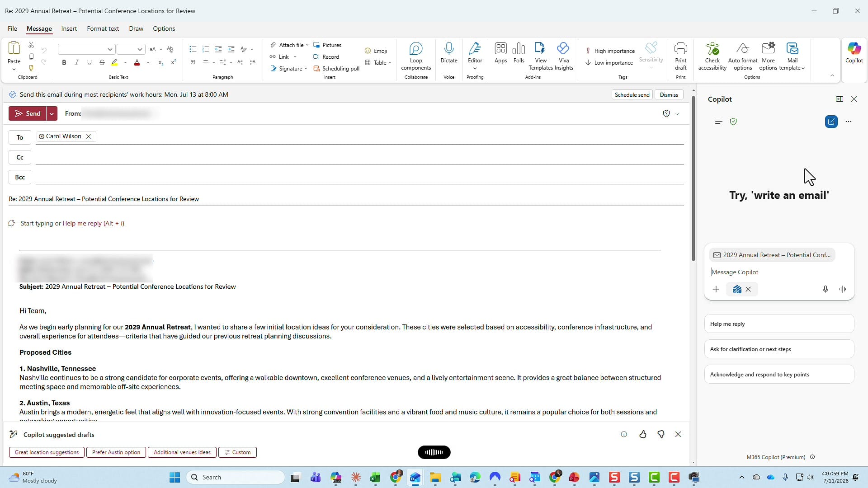Click the Cc address field
The width and height of the screenshot is (868, 488).
[359, 157]
